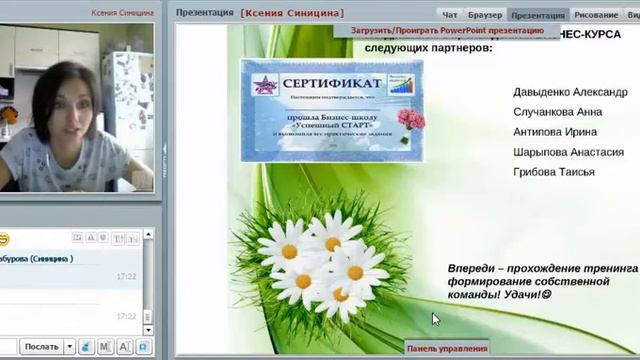
Task: Click the webcam video of Ксения Синицина
Action: (x=77, y=107)
